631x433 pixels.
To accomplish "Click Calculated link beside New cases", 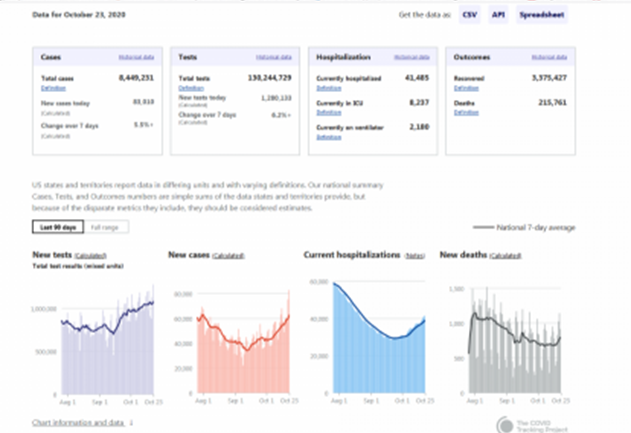I will (x=228, y=257).
